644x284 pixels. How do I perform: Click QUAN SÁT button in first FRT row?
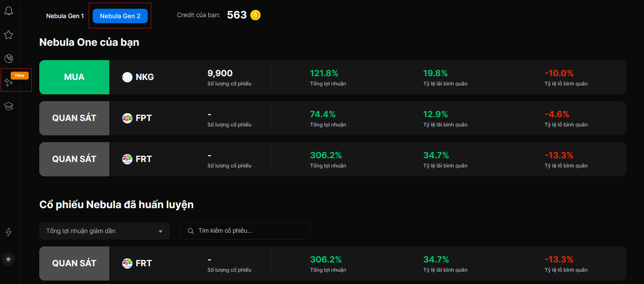pyautogui.click(x=74, y=159)
